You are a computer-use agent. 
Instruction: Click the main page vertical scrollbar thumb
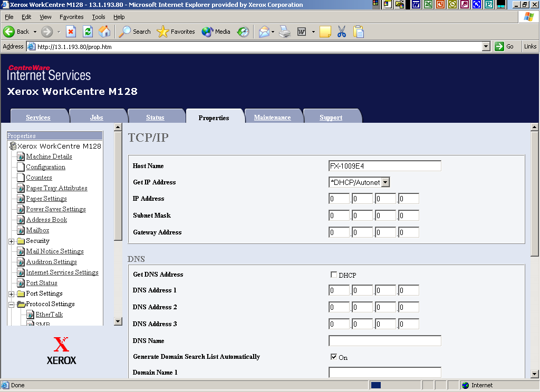click(x=534, y=193)
